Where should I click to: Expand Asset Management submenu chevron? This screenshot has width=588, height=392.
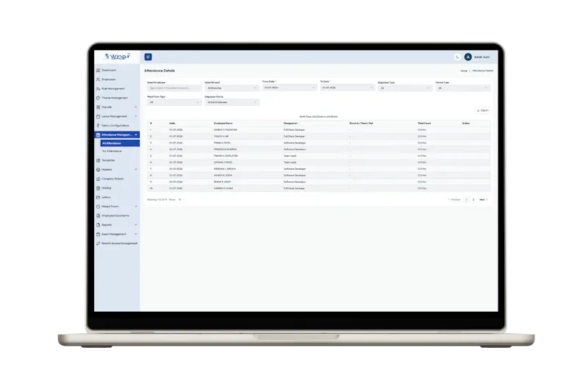[136, 234]
